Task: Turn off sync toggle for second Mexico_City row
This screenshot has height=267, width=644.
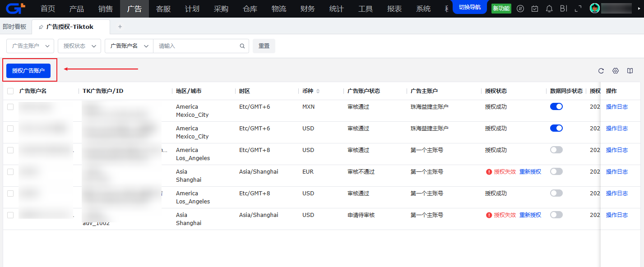Action: coord(556,128)
